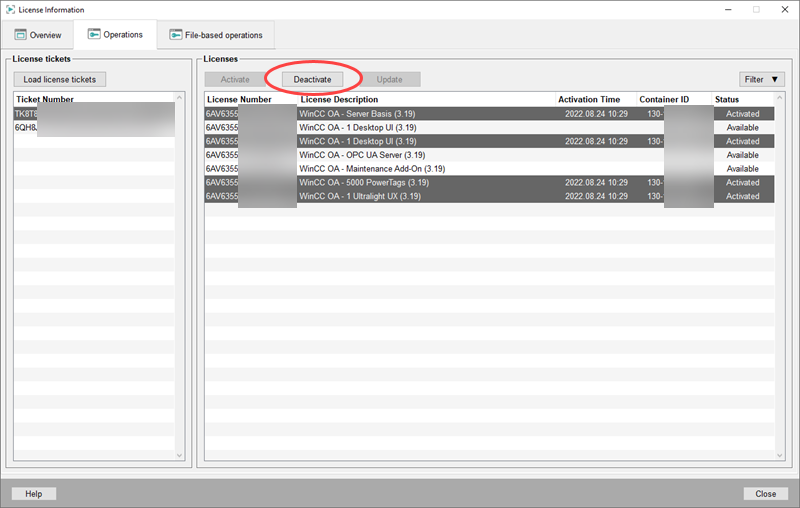This screenshot has width=800, height=508.
Task: Select WinCC OA - Maintenance Add-On (3.19) row
Action: tap(489, 168)
